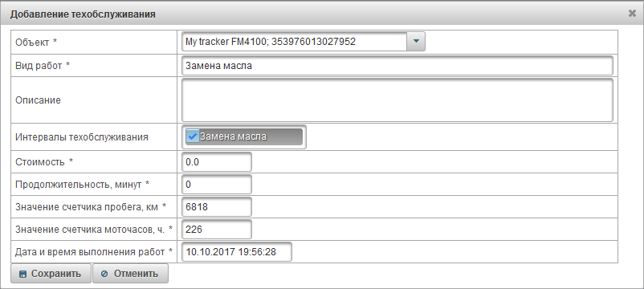Screen dimensions: 644x289
Task: Click the engine hours field showing 226
Action: click(x=217, y=230)
